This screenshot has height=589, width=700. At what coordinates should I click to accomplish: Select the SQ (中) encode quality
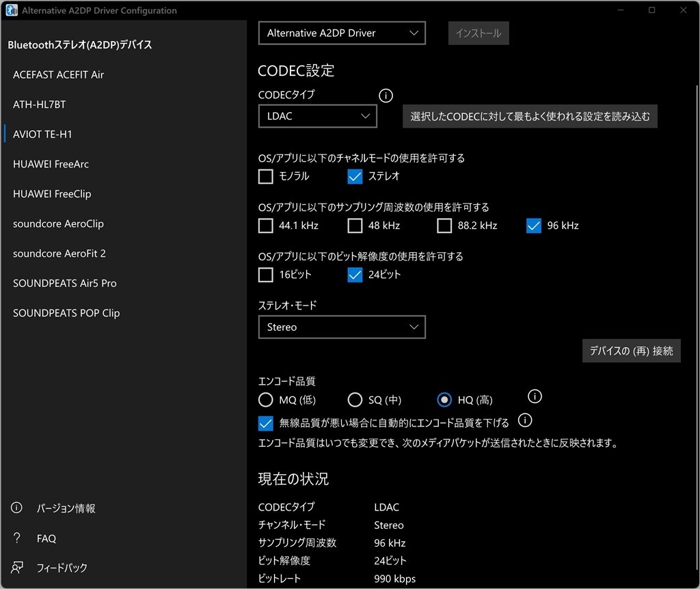(x=355, y=400)
